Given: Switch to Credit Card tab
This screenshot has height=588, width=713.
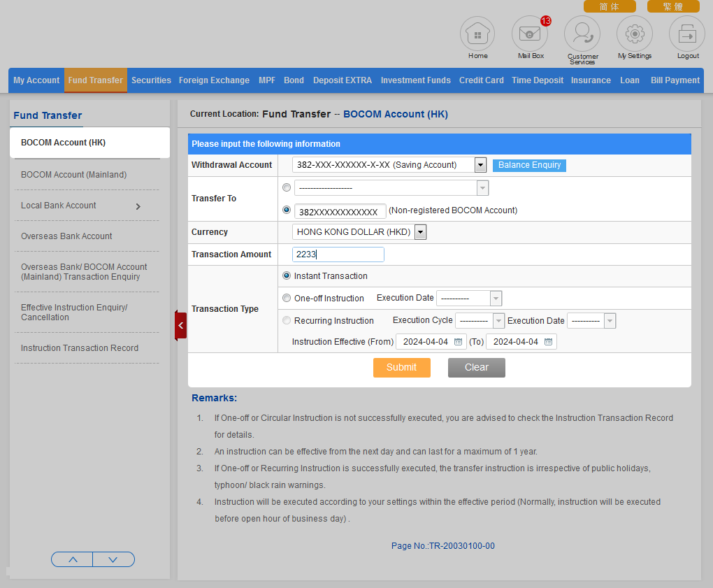Looking at the screenshot, I should pyautogui.click(x=481, y=80).
